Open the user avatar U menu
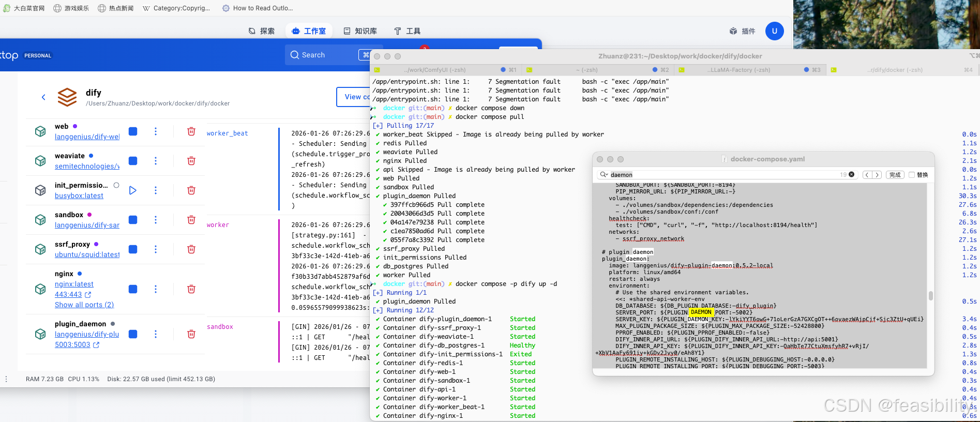The height and width of the screenshot is (422, 980). click(x=775, y=31)
